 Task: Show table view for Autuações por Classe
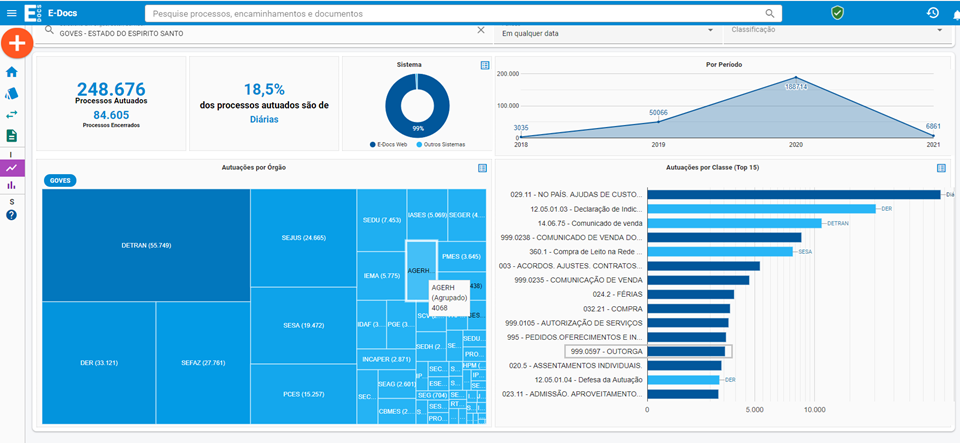click(x=944, y=167)
